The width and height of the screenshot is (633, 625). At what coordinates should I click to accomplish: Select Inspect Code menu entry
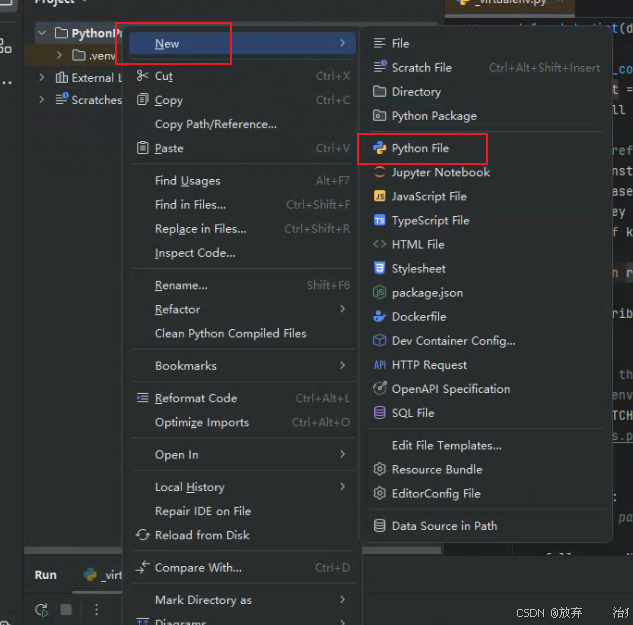coord(243,253)
